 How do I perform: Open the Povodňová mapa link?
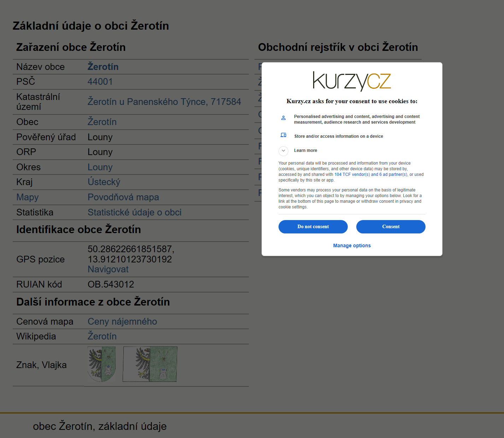pos(123,197)
